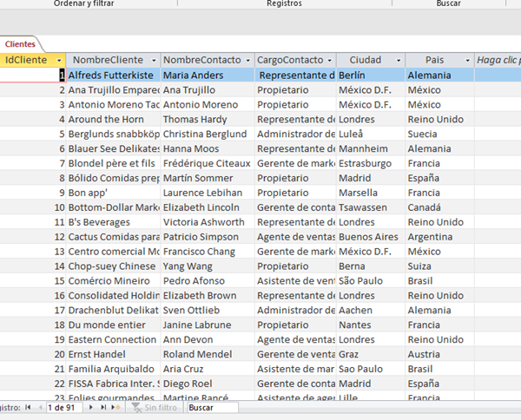The height and width of the screenshot is (420, 521).
Task: Click the Elizabeth Brown cell
Action: 208,296
